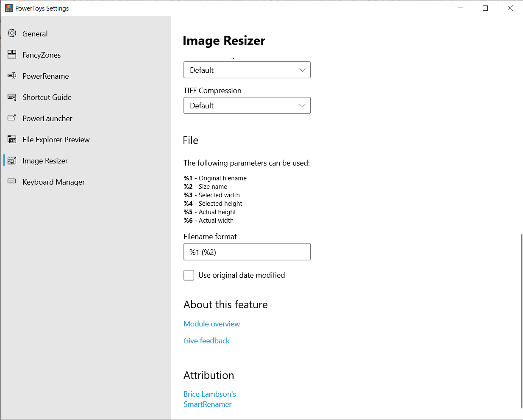523x420 pixels.
Task: Click the PowerRename icon in sidebar
Action: [x=12, y=75]
